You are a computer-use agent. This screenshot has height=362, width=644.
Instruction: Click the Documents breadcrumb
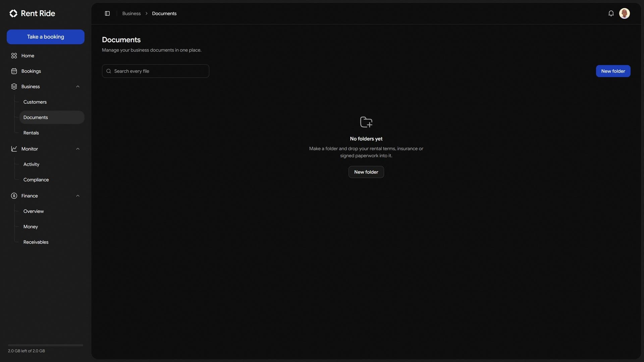[164, 13]
